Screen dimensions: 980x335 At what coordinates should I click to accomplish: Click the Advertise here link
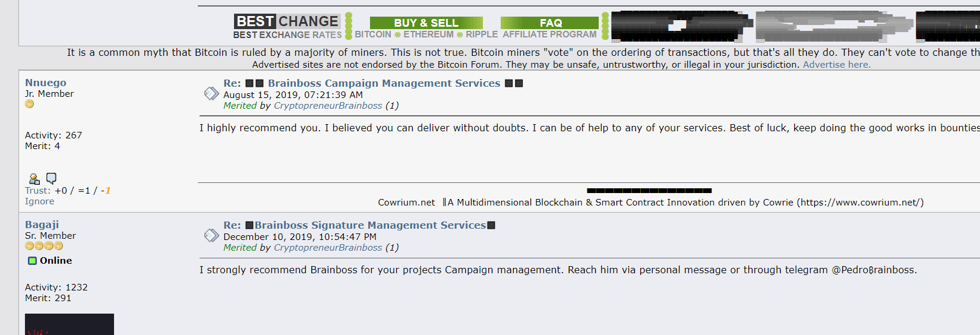pos(837,65)
